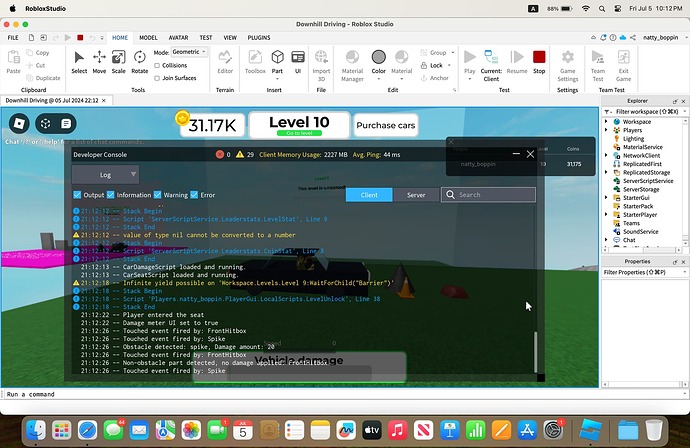690x448 pixels.
Task: Click the Filter workspace field
Action: point(646,112)
